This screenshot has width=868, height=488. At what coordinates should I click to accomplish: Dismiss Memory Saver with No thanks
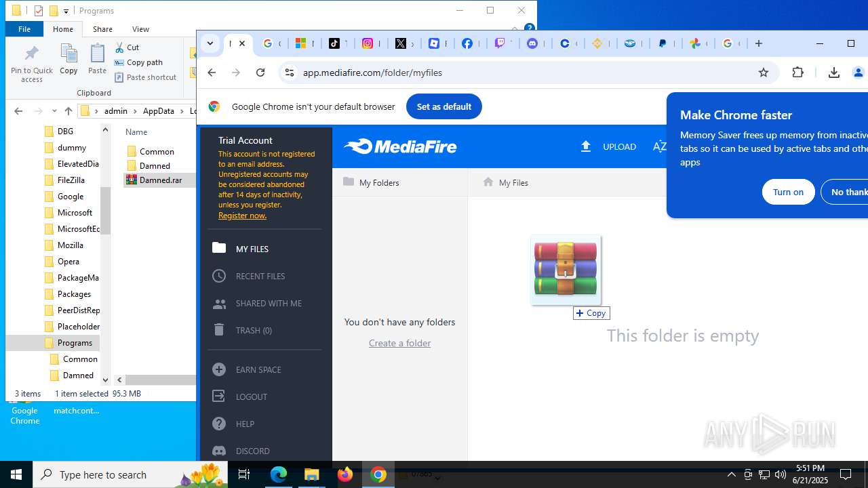[845, 192]
